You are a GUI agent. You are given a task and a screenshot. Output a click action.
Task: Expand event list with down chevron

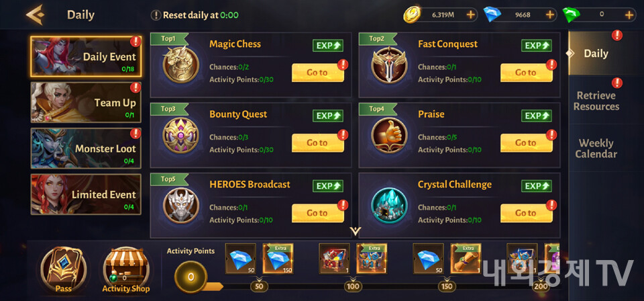point(356,230)
